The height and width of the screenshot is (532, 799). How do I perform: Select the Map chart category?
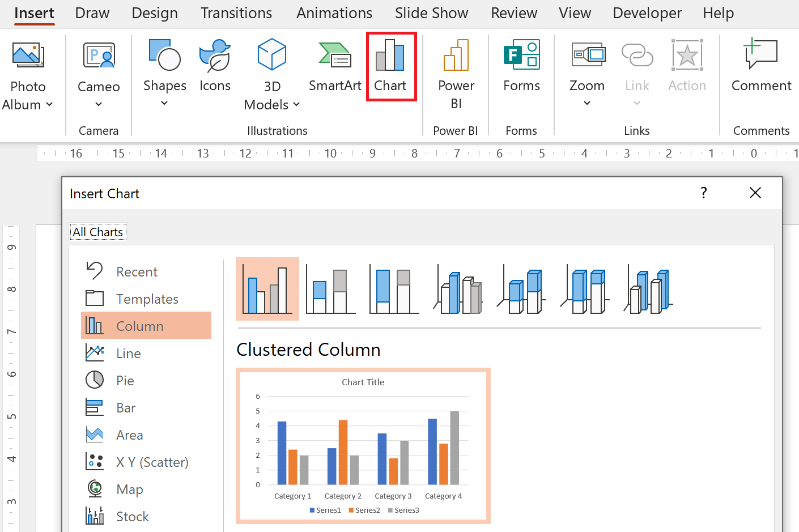(x=129, y=489)
